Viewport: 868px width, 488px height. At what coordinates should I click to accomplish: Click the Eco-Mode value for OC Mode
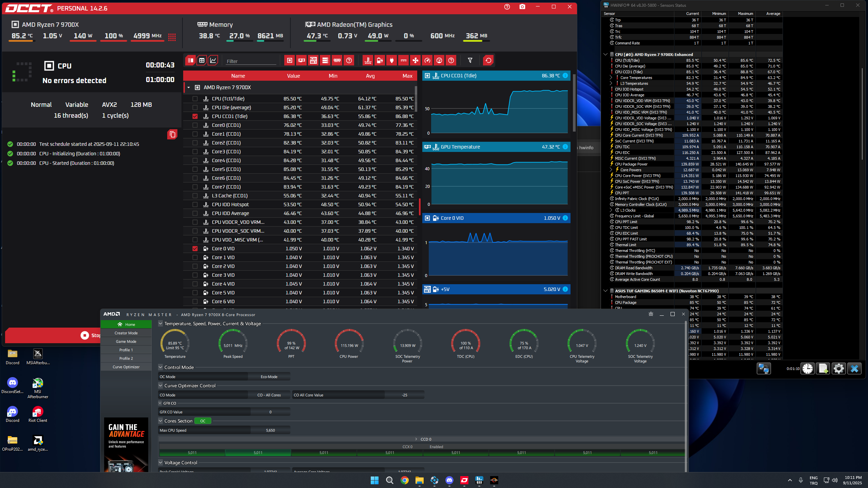269,377
